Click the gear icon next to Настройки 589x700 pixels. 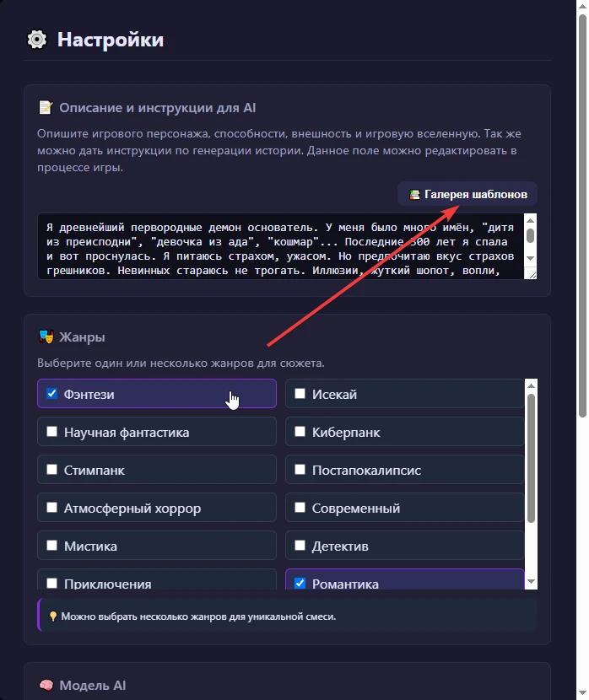click(x=36, y=40)
